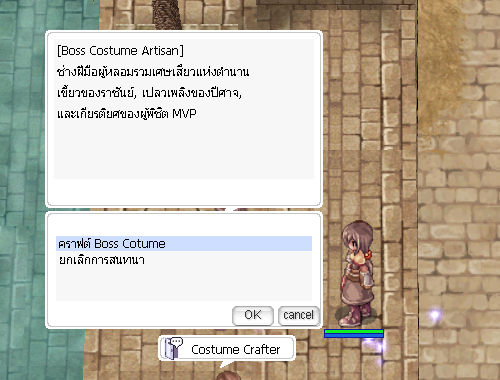The image size is (500, 380).
Task: Click the speech bubble tail under Costume Crafter
Action: pos(227,364)
